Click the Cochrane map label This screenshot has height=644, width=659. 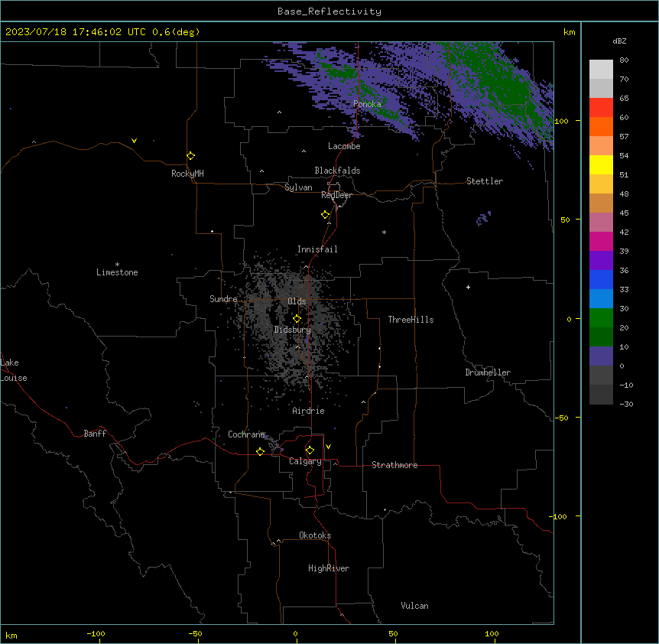(x=246, y=434)
